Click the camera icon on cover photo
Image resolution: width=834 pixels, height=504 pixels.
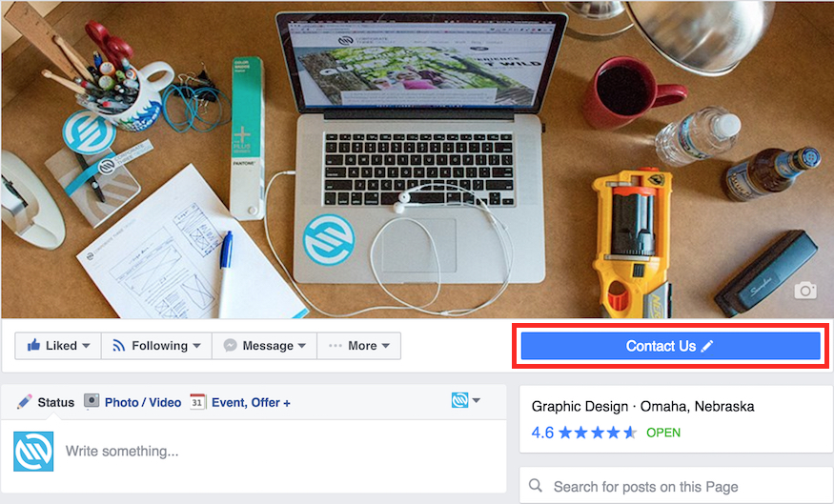pos(805,291)
